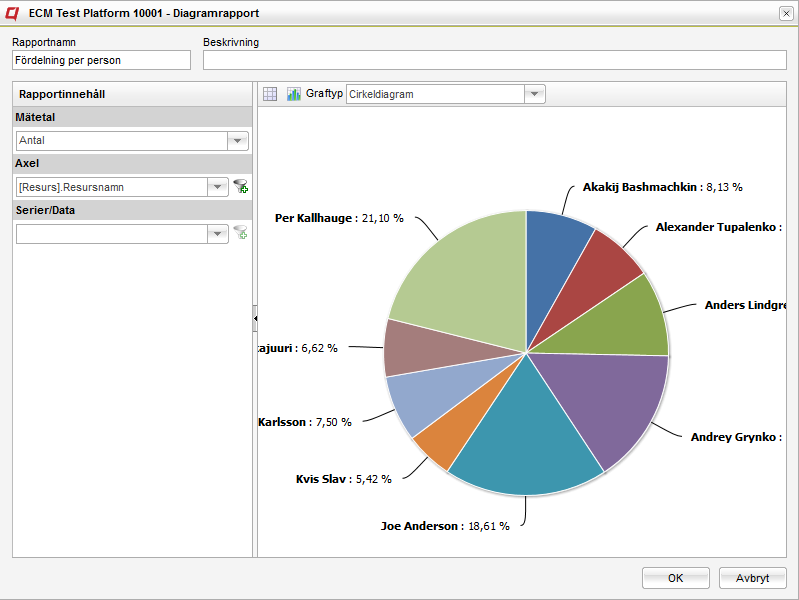This screenshot has height=600, width=799.
Task: Collapse the Rapportinnehåll panel with splitter arrow
Action: click(x=255, y=319)
